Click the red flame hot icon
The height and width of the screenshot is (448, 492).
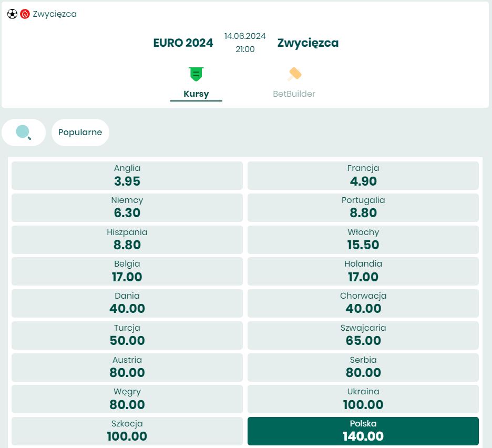(x=25, y=14)
